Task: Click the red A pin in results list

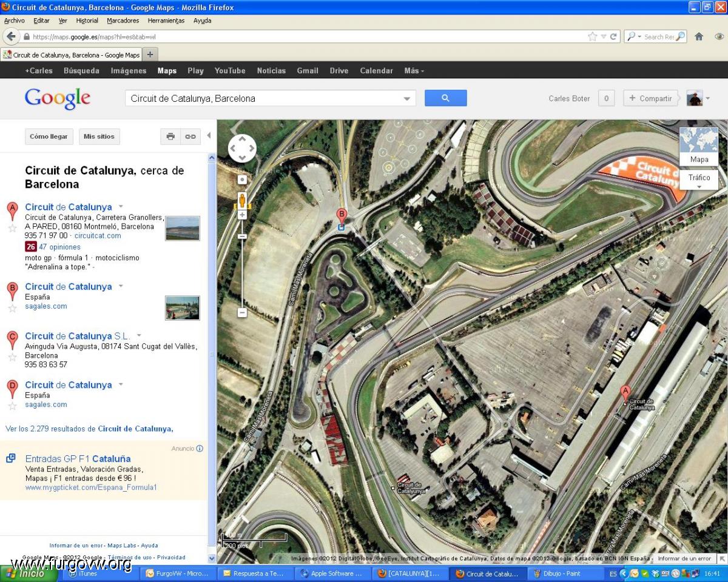Action: pyautogui.click(x=12, y=211)
